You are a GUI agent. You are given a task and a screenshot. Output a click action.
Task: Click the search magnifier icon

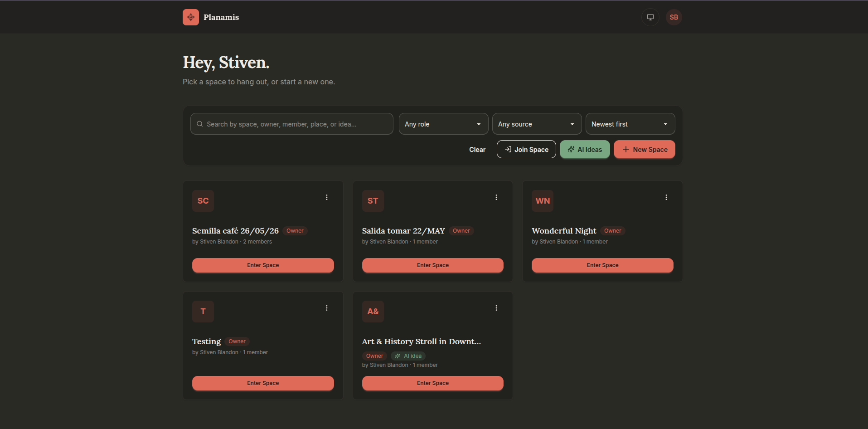coord(199,124)
